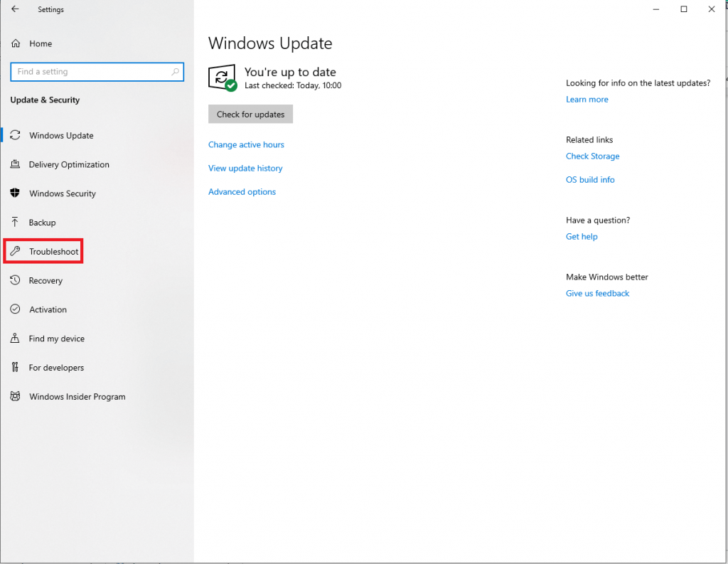Click the Get help link
Viewport: 728px width, 564px height.
pyautogui.click(x=582, y=236)
